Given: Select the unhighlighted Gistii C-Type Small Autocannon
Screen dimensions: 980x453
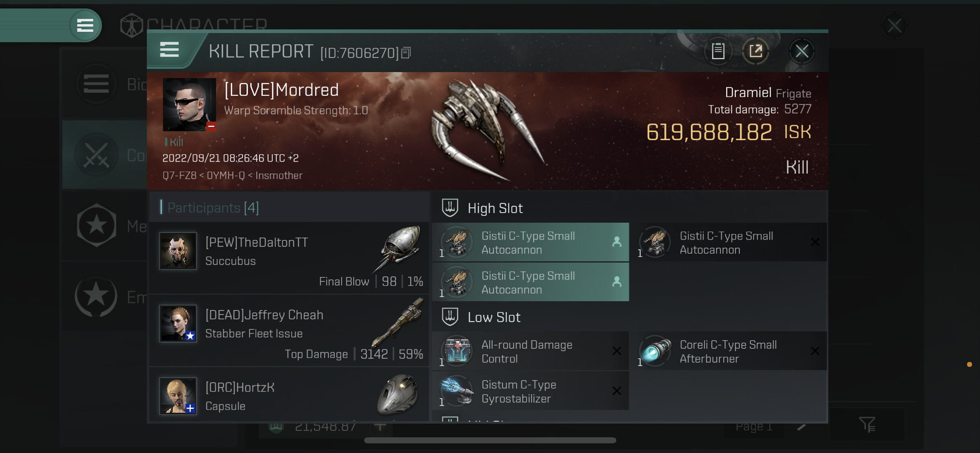Looking at the screenshot, I should click(729, 242).
